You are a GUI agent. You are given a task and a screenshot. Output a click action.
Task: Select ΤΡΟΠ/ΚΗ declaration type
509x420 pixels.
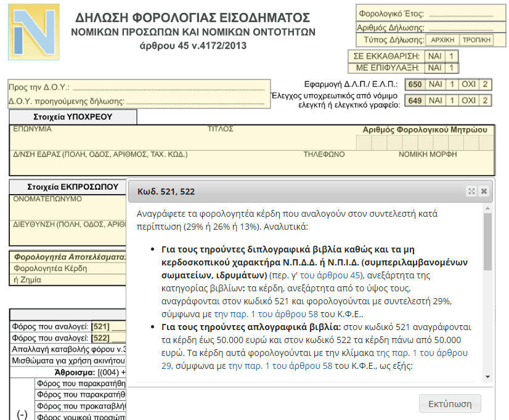(x=476, y=40)
